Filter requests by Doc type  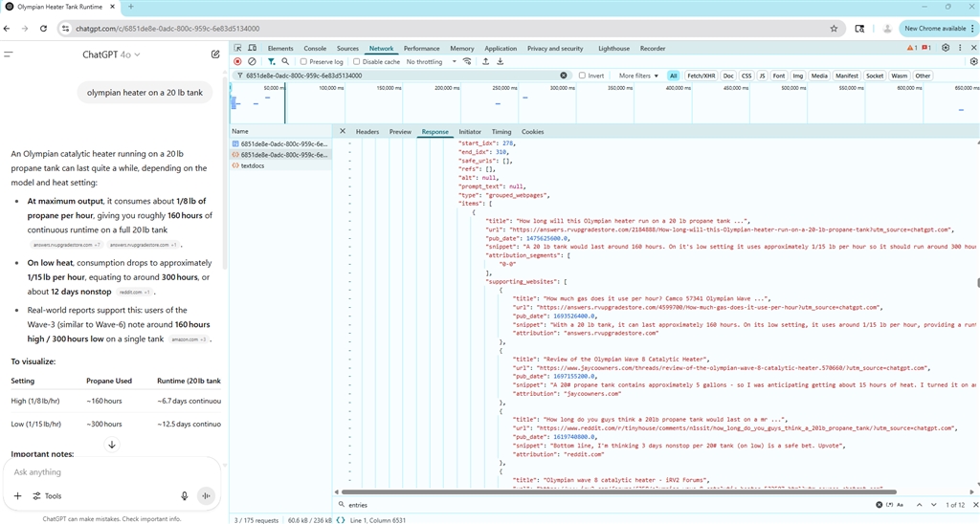point(728,76)
